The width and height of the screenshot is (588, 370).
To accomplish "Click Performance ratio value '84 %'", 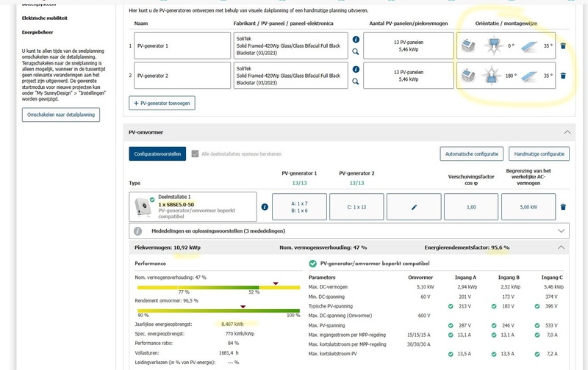I will [x=233, y=343].
